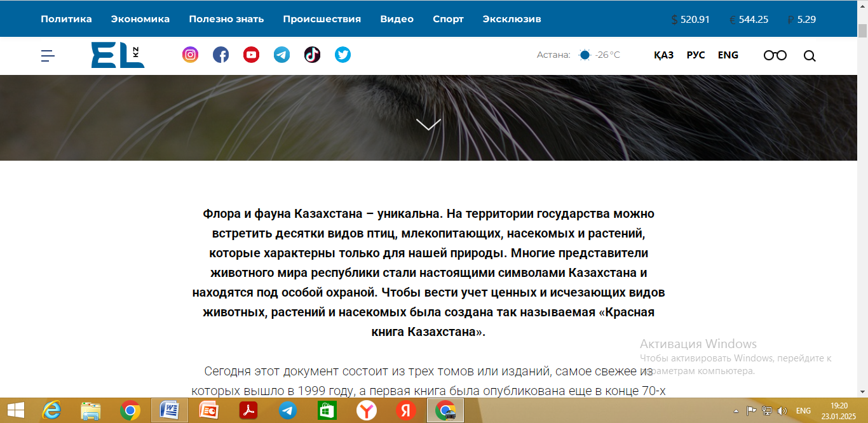Screen dimensions: 868x423
Task: Click the ruble rate 5.29
Action: (801, 20)
